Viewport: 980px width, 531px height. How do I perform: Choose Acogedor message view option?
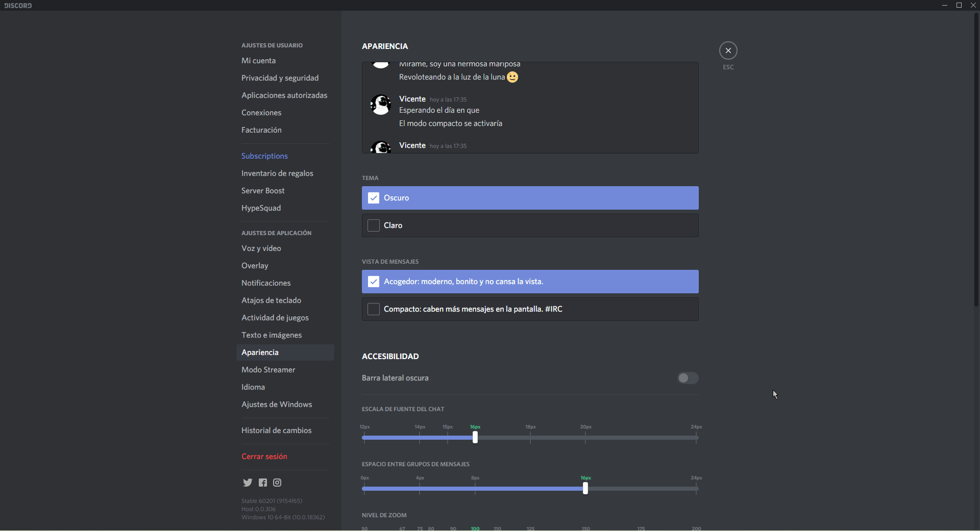530,282
